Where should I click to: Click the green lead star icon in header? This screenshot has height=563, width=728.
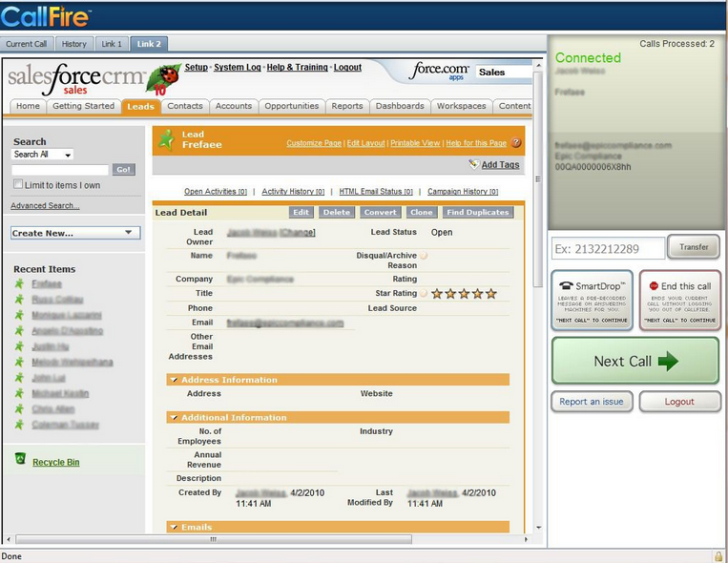[x=166, y=139]
